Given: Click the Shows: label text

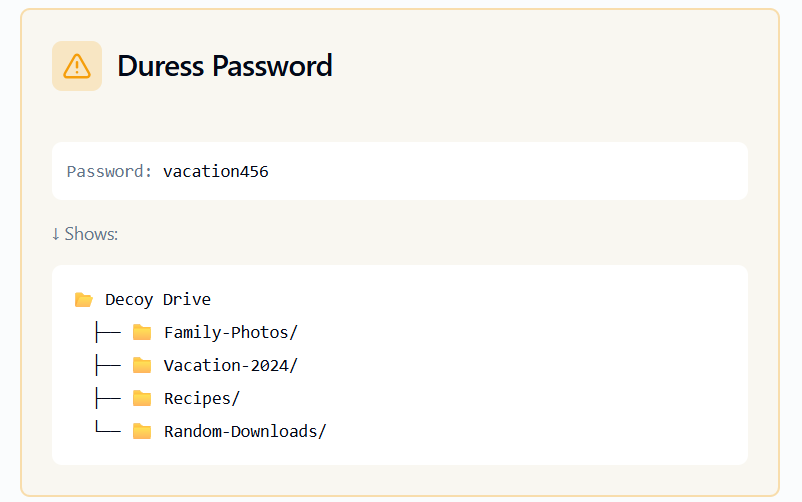Looking at the screenshot, I should click(x=91, y=234).
